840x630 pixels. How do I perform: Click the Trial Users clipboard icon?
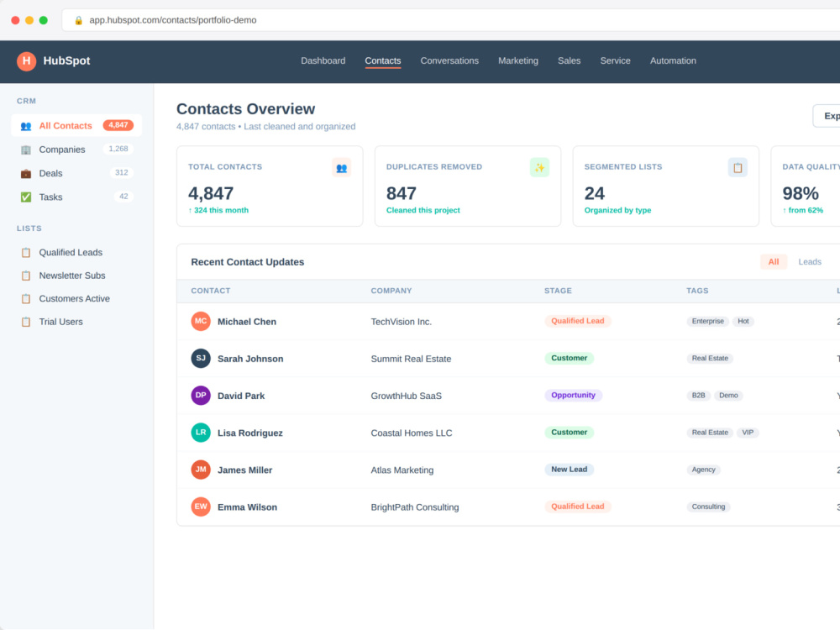tap(26, 322)
